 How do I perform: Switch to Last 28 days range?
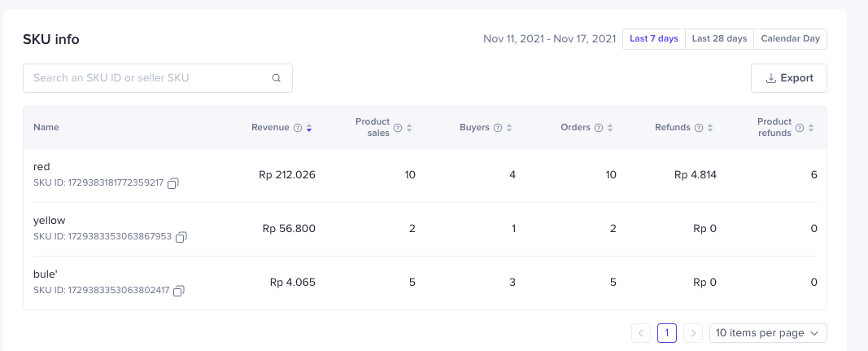tap(719, 39)
